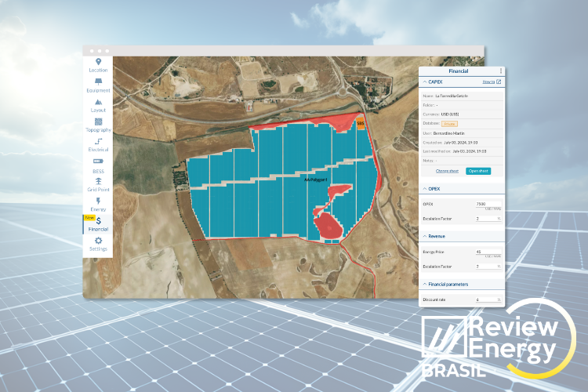
Task: Click the Financial panel title
Action: pyautogui.click(x=459, y=71)
